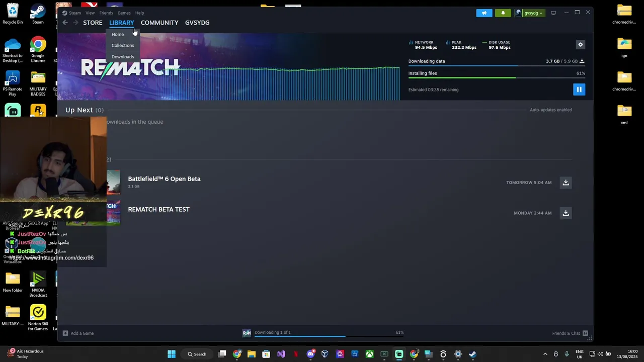Select Downloads from Library submenu
The image size is (644, 362).
click(x=123, y=57)
